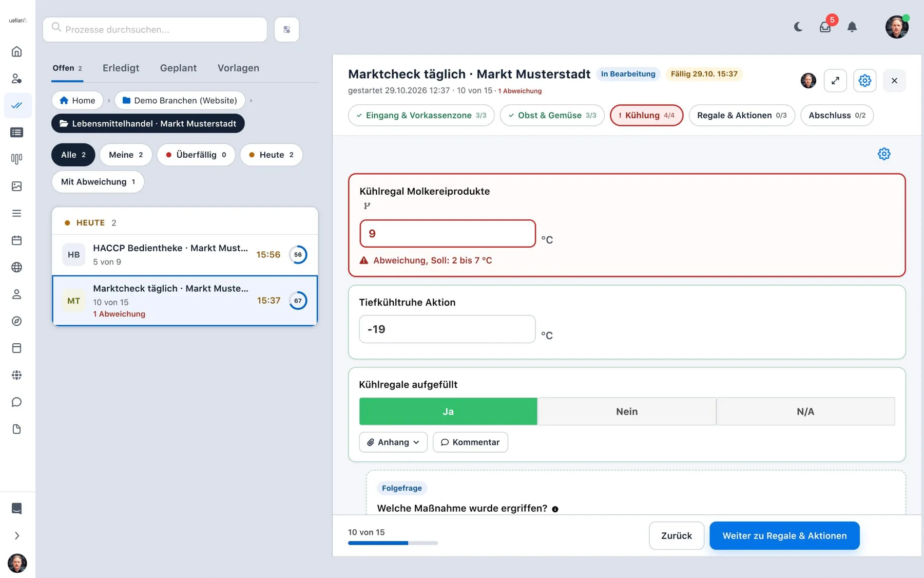Open HACCP Bedientheke process row

coord(185,255)
